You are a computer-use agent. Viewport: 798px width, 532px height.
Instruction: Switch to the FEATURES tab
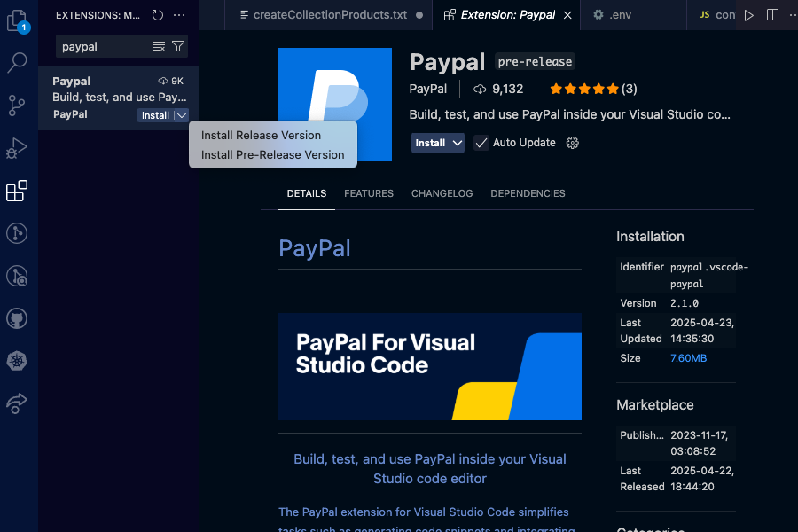(x=369, y=193)
